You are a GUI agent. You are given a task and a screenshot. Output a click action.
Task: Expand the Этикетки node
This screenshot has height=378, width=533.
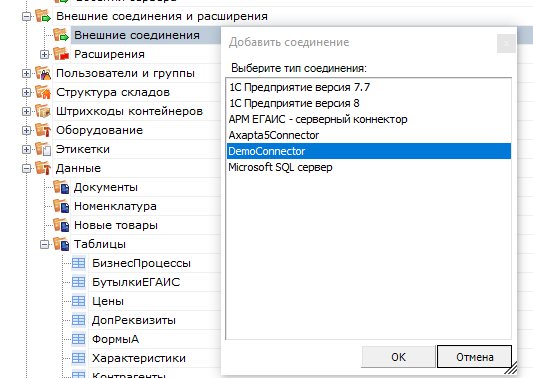tap(26, 150)
